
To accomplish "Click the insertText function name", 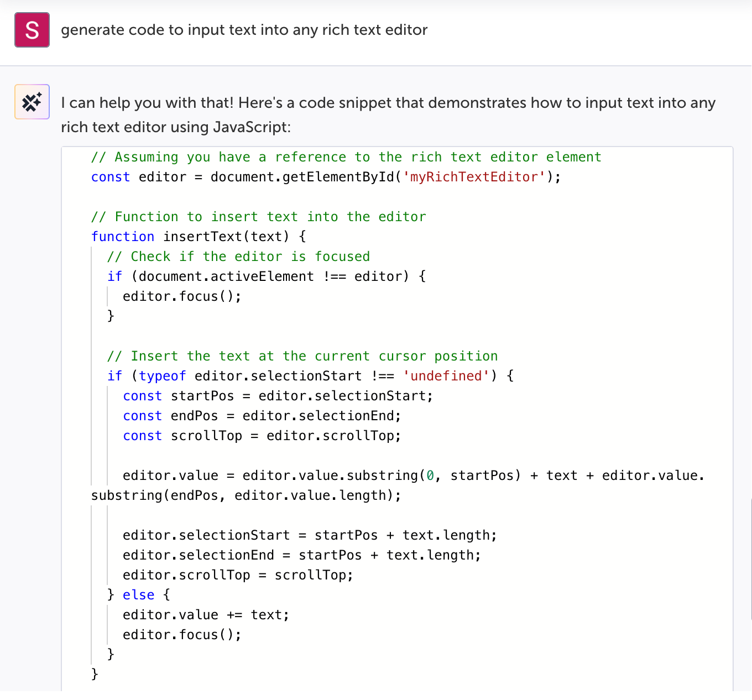I will pos(203,237).
